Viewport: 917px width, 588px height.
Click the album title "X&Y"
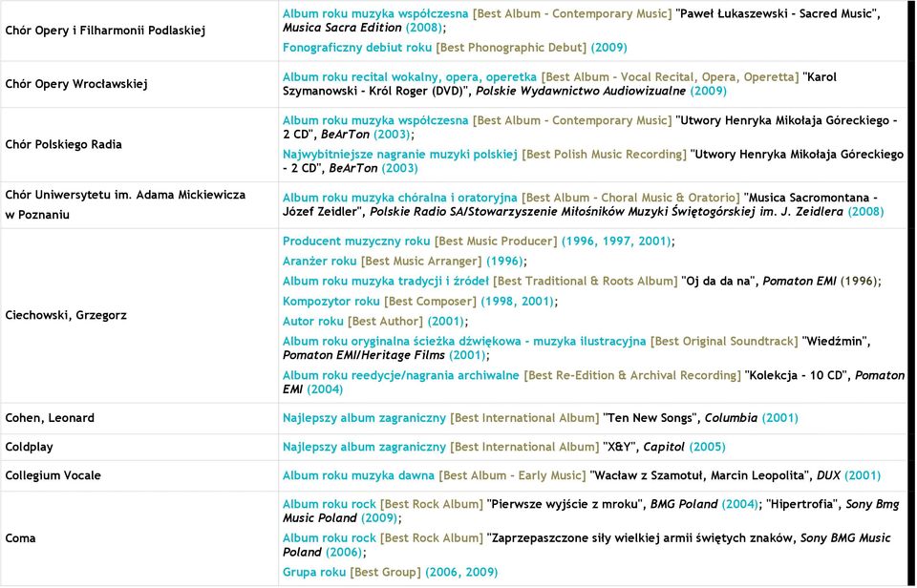[621, 447]
